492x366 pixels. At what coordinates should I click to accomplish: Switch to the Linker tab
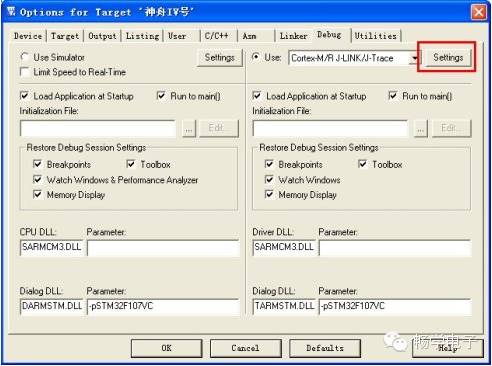point(293,36)
